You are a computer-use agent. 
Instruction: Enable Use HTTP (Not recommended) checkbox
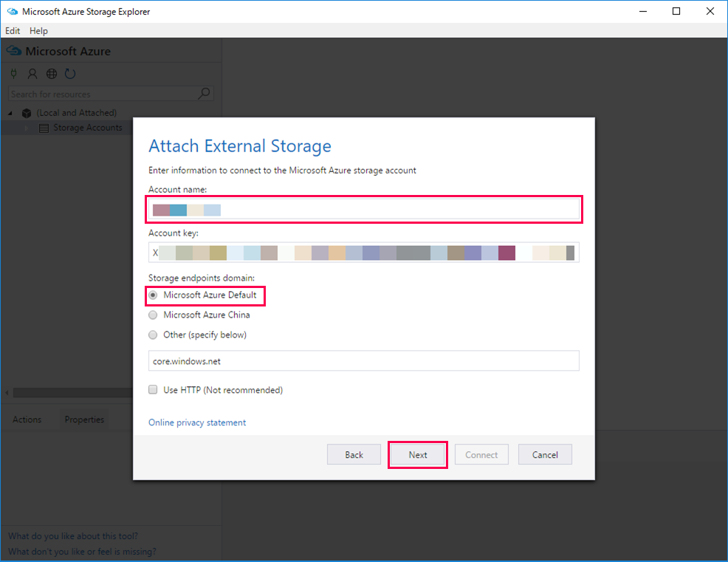(153, 390)
